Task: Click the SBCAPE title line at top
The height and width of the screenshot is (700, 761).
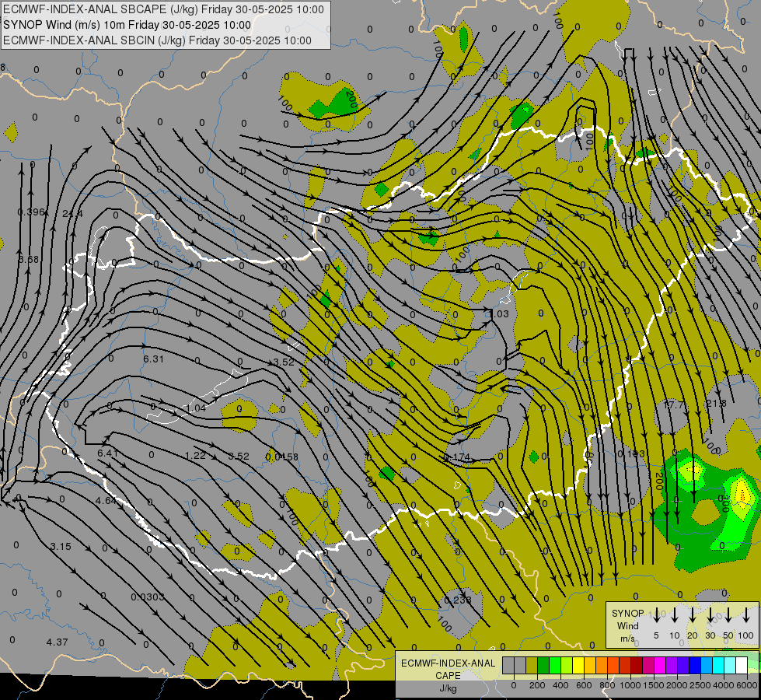Action: tap(163, 9)
